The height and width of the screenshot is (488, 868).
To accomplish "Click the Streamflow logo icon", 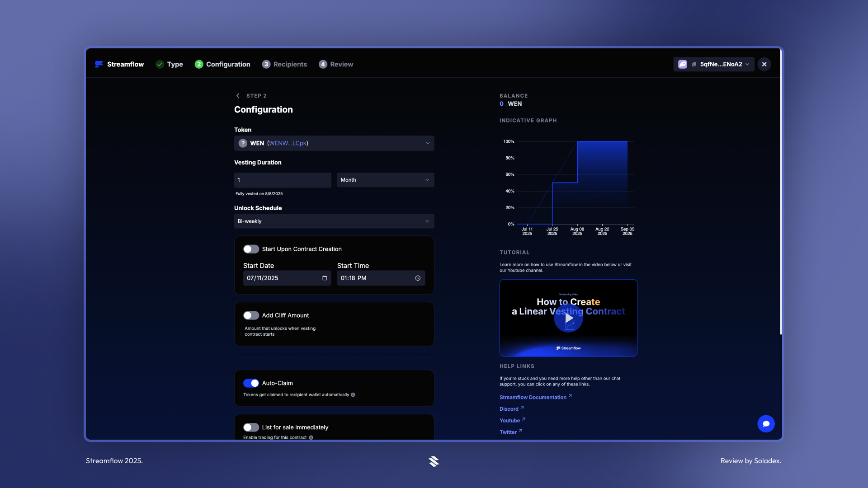I will click(x=99, y=64).
